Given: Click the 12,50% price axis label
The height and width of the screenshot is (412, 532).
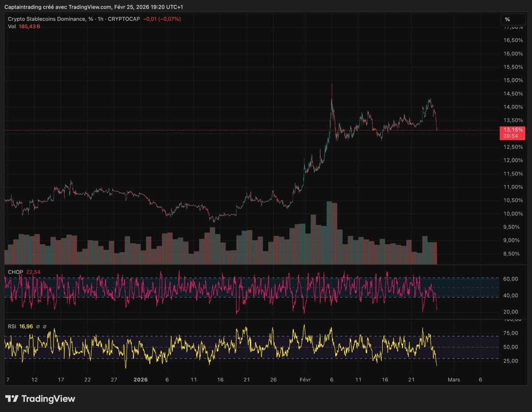Looking at the screenshot, I should (513, 147).
